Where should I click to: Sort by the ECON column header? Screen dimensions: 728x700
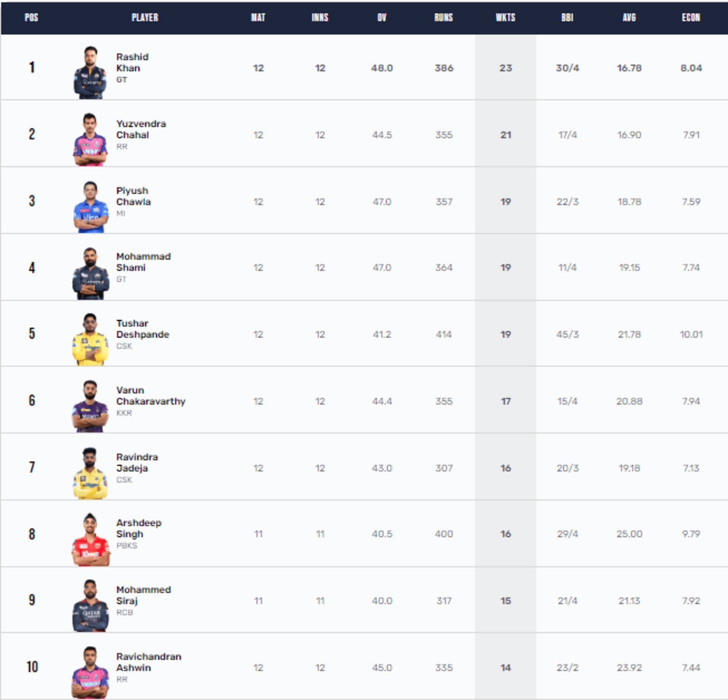point(691,17)
